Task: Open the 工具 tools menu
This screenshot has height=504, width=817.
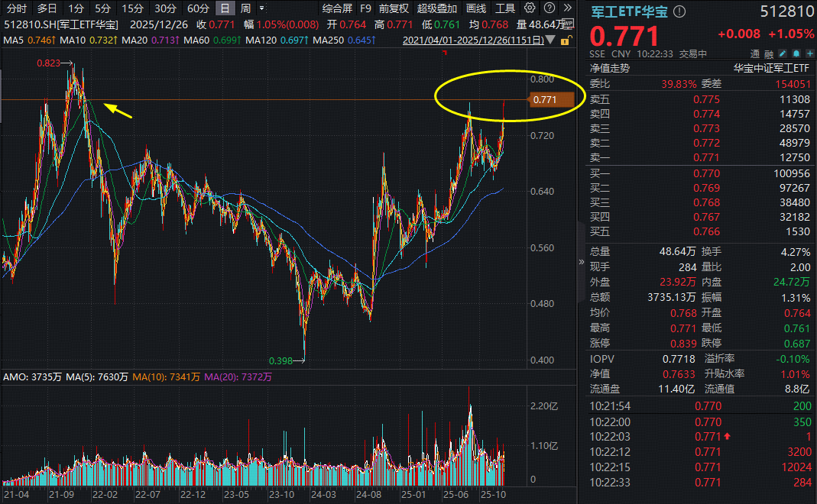Action: [x=505, y=8]
